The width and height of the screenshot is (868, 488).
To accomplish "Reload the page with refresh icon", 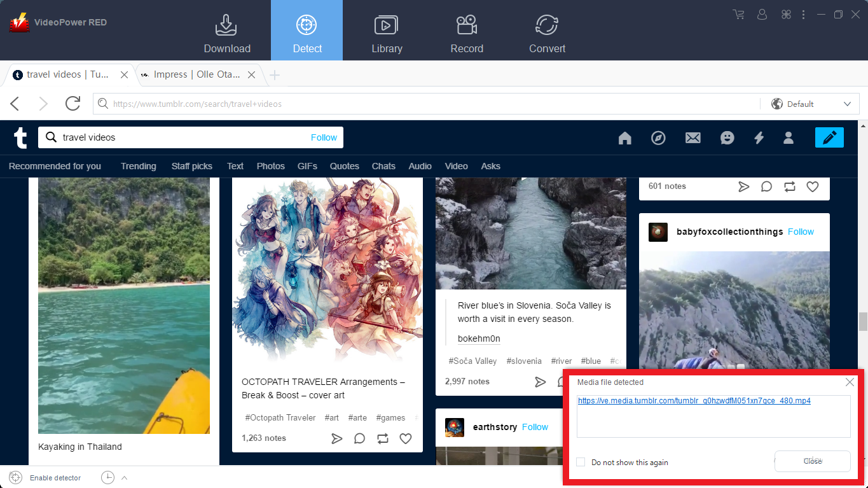I will 72,104.
